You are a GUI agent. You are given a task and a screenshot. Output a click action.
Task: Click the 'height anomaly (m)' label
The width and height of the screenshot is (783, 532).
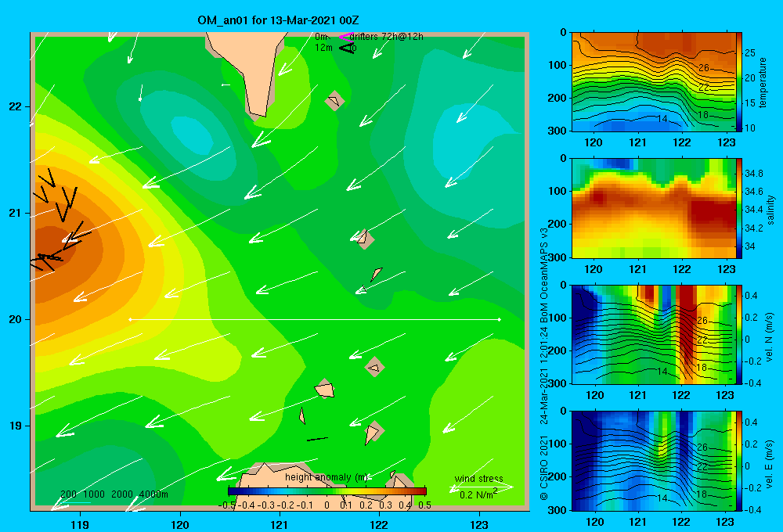point(327,477)
